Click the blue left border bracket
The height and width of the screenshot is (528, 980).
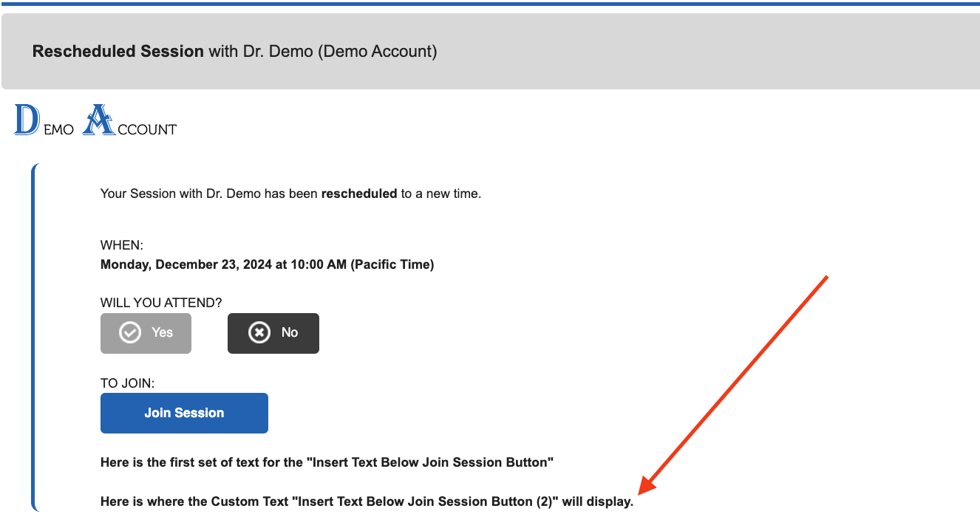click(x=33, y=337)
